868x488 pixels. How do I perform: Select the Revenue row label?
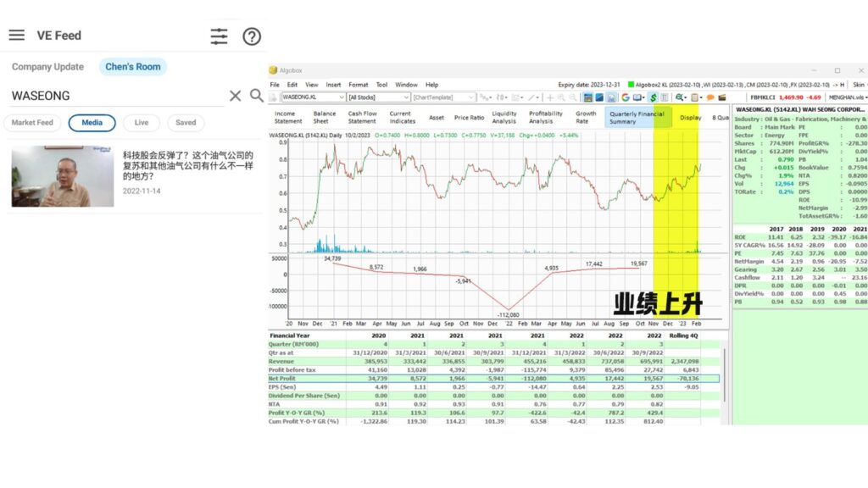(281, 361)
